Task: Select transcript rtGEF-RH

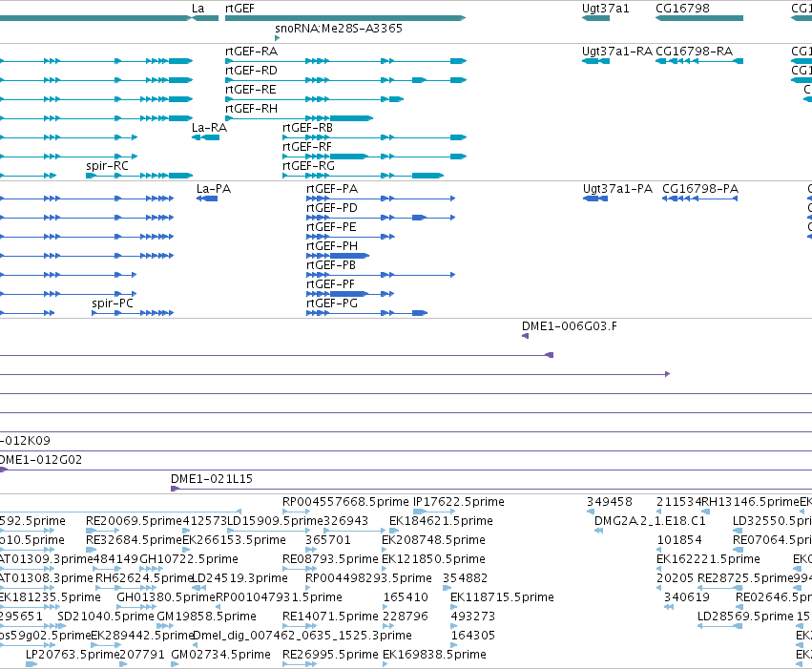Action: click(x=251, y=109)
